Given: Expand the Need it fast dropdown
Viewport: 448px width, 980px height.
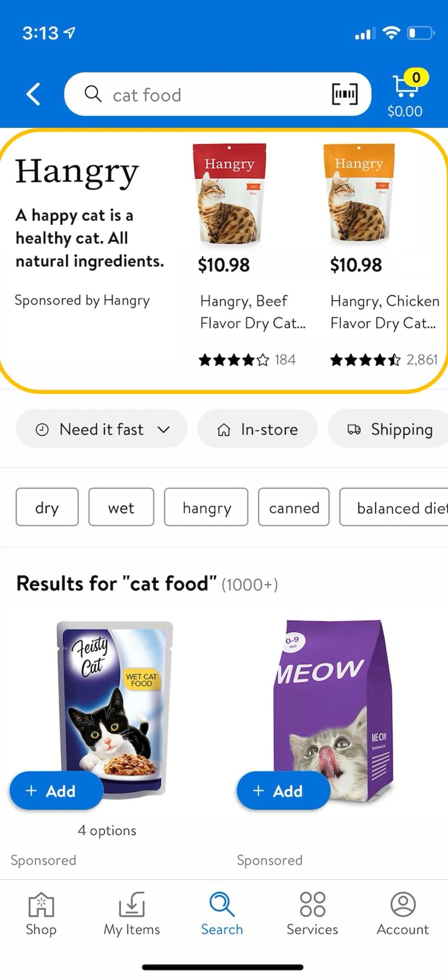Looking at the screenshot, I should pos(101,429).
